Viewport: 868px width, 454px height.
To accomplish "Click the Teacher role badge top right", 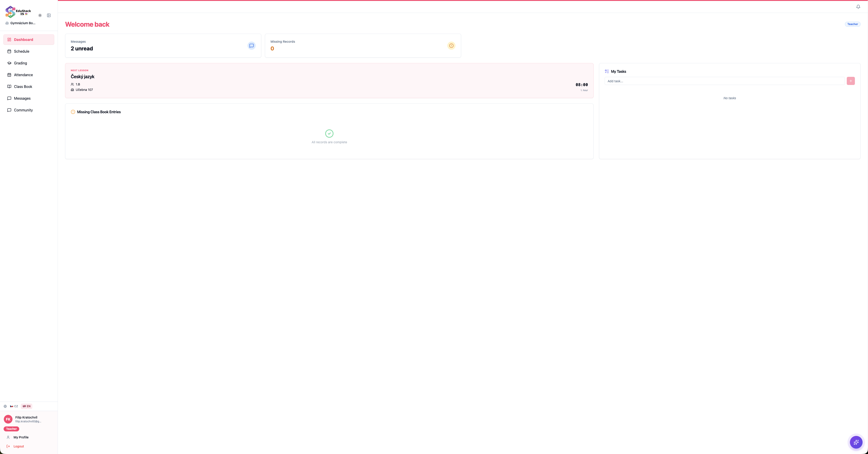I will 852,24.
